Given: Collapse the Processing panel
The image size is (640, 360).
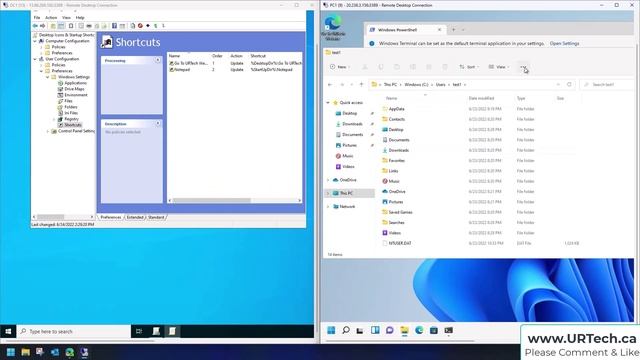Looking at the screenshot, I should (x=158, y=60).
